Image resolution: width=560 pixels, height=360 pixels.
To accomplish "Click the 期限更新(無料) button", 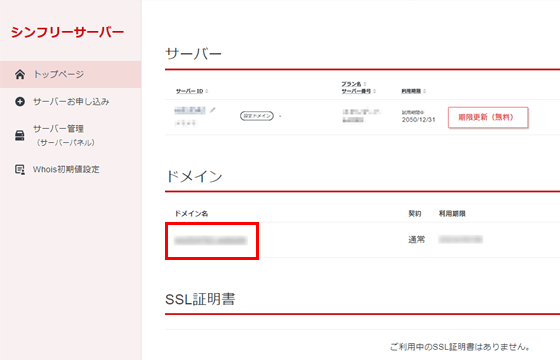I will point(488,117).
